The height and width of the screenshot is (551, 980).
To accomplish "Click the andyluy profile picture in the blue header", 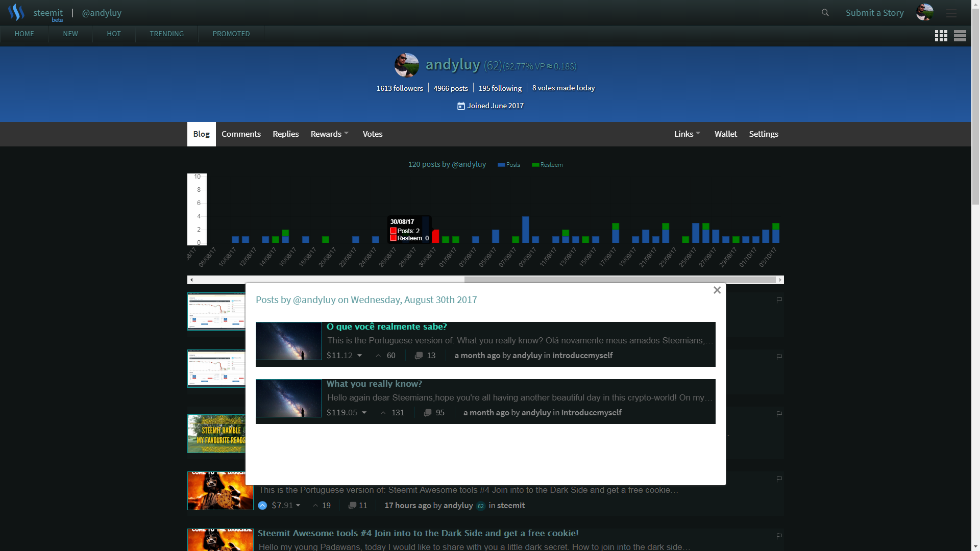I will pyautogui.click(x=407, y=65).
